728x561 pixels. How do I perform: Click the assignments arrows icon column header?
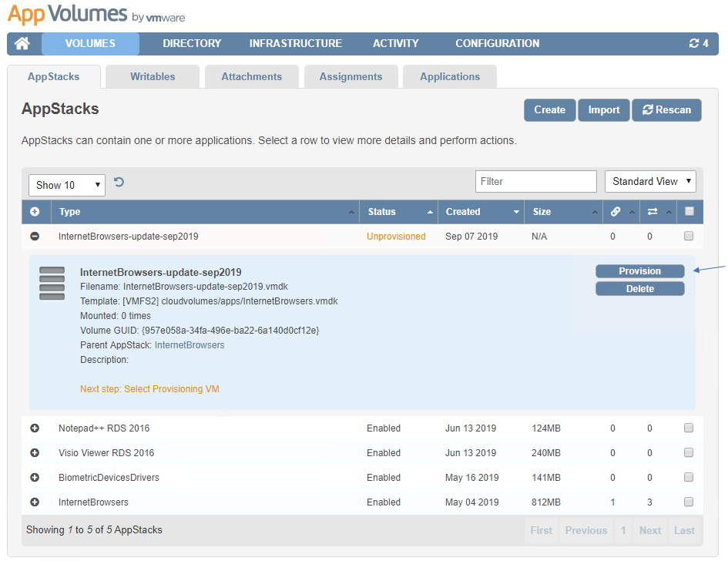coord(653,212)
